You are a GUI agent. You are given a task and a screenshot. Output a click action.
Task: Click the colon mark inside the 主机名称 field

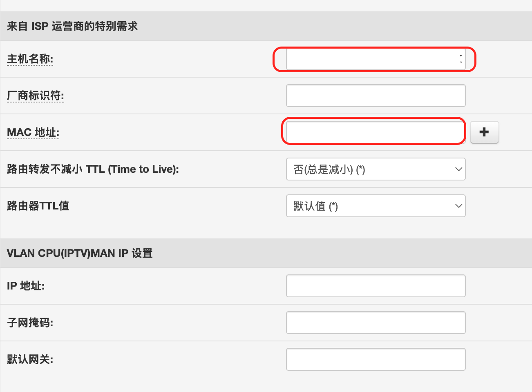pyautogui.click(x=461, y=59)
